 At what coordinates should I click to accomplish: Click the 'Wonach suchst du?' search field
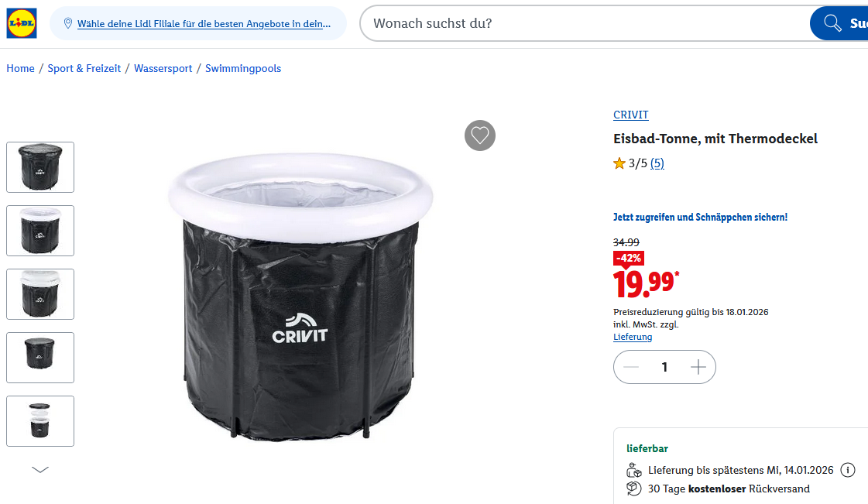coord(581,23)
